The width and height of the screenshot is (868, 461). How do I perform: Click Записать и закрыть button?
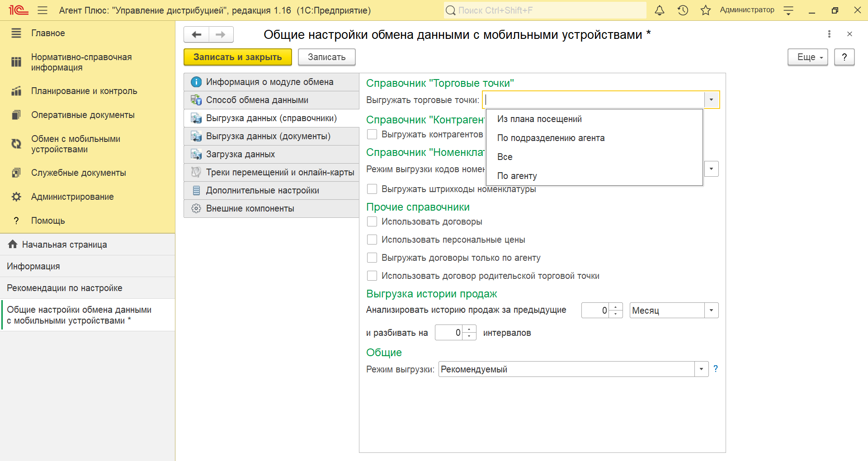point(237,57)
